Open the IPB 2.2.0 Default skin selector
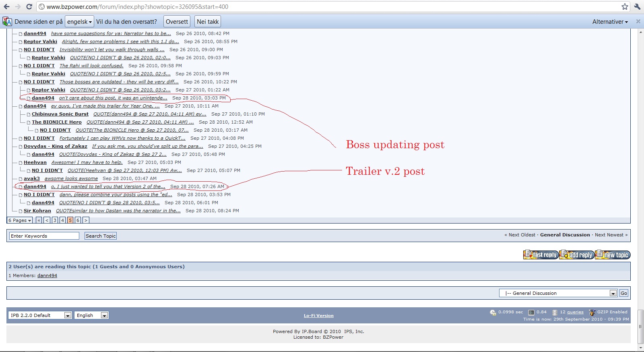The height and width of the screenshot is (352, 644). (40, 315)
